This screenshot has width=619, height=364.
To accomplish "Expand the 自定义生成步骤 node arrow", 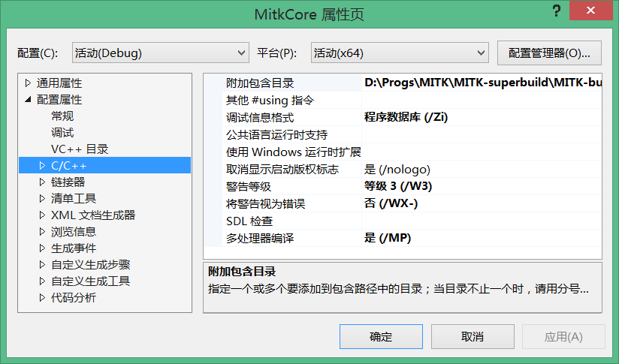I will 42,265.
